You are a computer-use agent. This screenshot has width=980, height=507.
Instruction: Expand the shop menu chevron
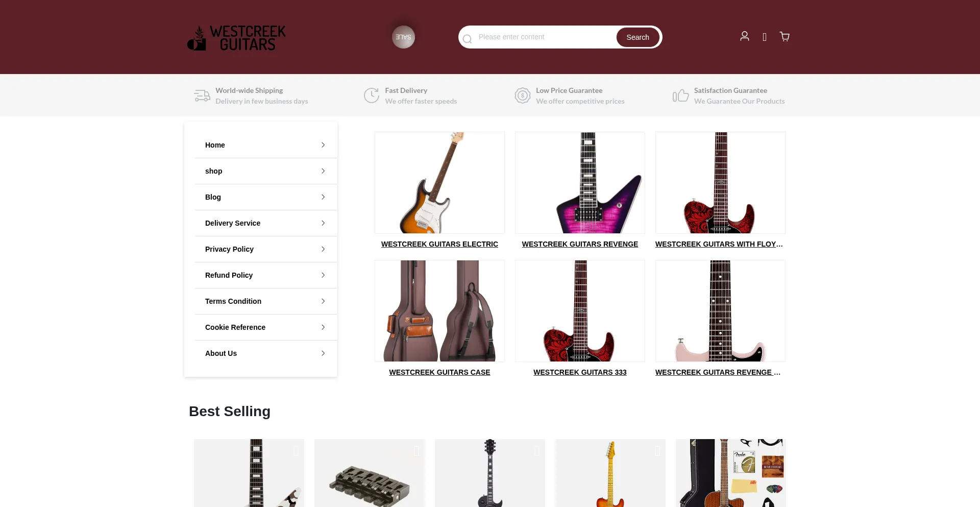323,171
